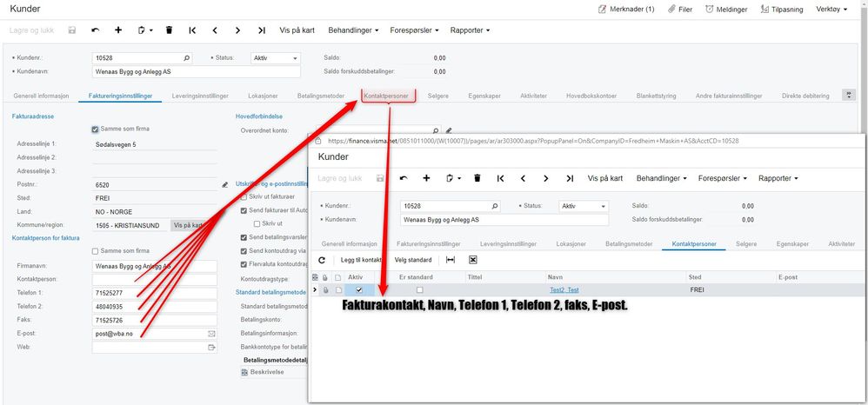Click magnifier in main Kundenr. field
This screenshot has width=868, height=405.
coord(186,58)
